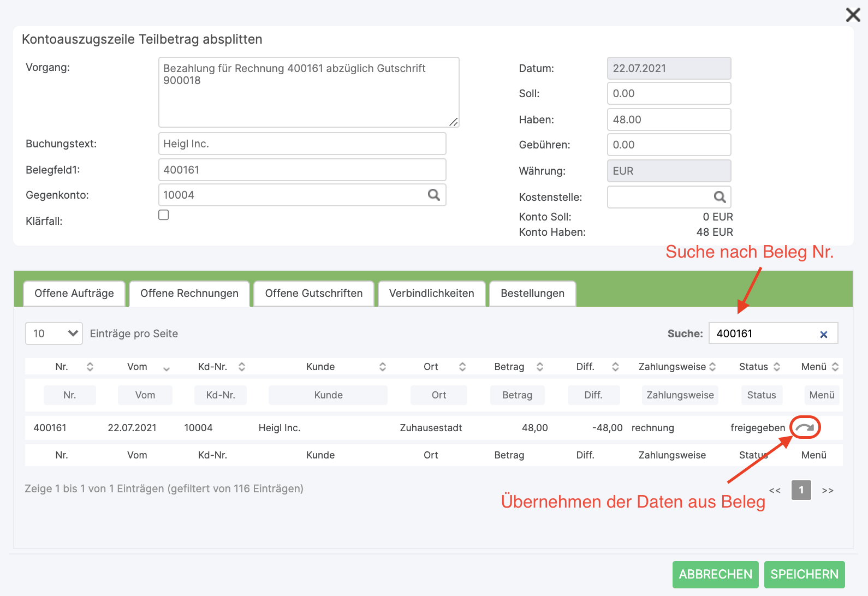Open the Verbindlichkeiten tab
868x596 pixels.
[431, 294]
